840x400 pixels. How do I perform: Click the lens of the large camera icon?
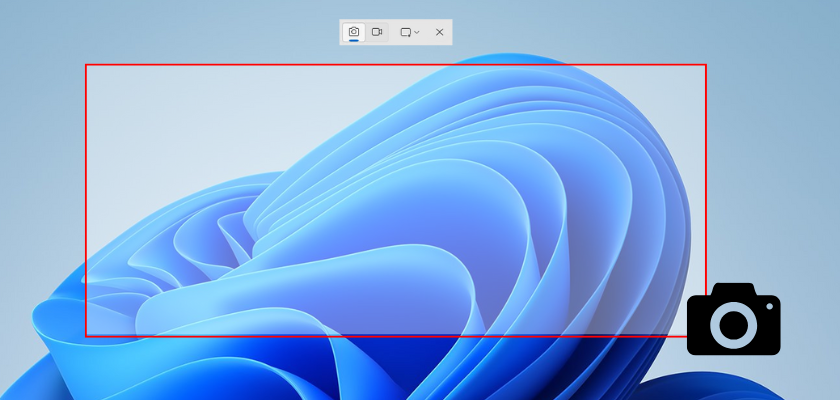click(734, 324)
